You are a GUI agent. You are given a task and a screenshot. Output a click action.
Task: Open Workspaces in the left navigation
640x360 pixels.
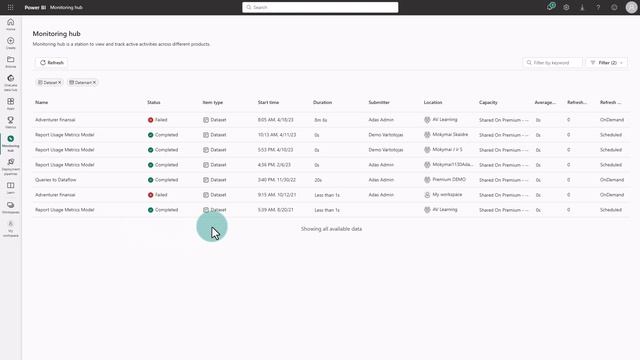click(11, 207)
